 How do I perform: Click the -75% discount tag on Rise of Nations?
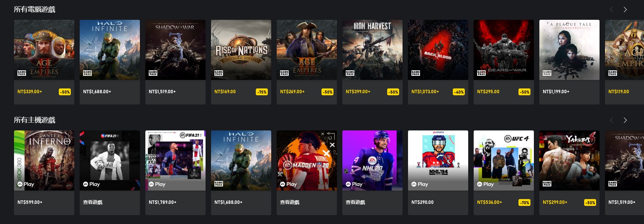click(262, 92)
